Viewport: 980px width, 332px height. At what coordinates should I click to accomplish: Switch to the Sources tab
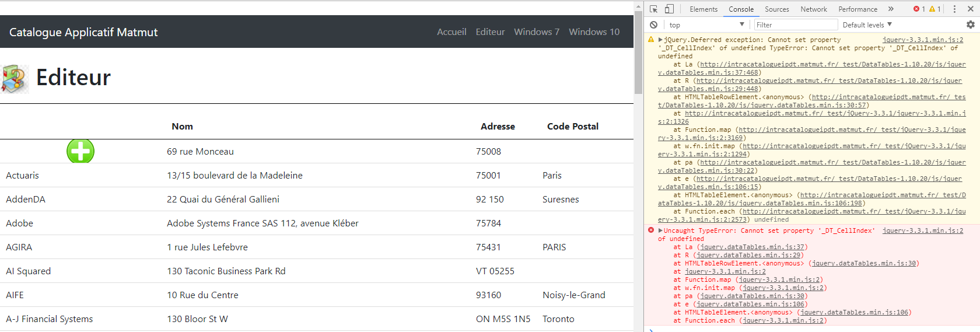[776, 9]
